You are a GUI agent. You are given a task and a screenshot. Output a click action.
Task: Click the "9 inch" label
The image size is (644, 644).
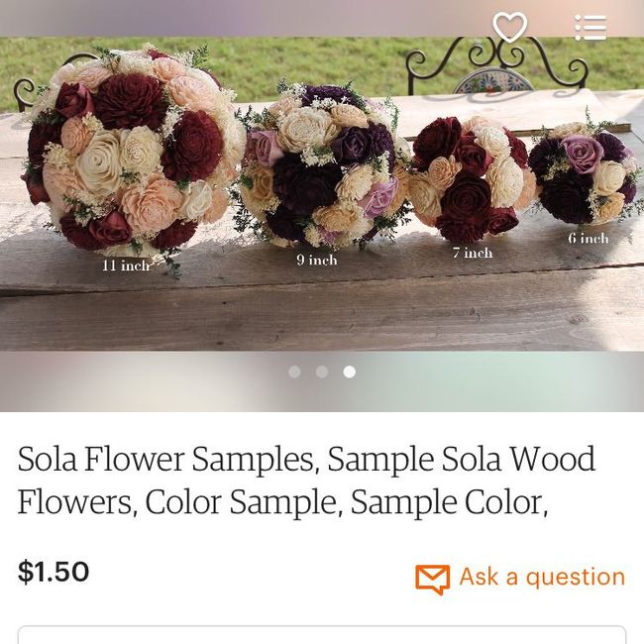point(316,260)
